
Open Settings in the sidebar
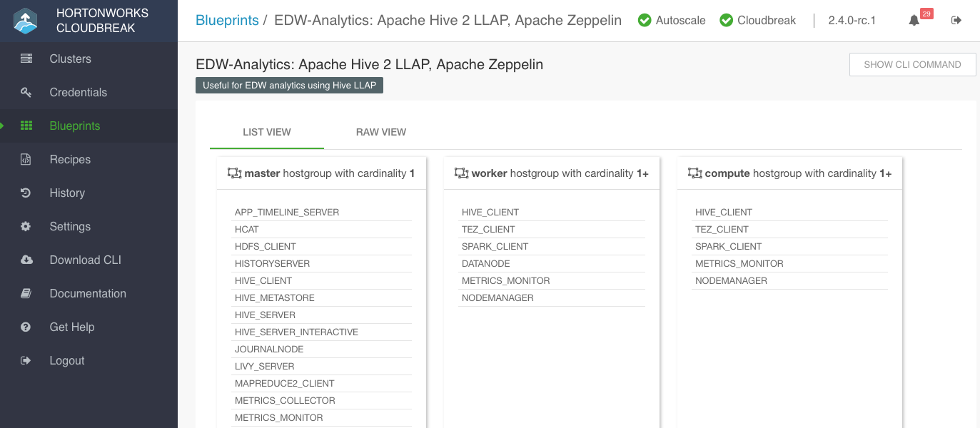89,226
